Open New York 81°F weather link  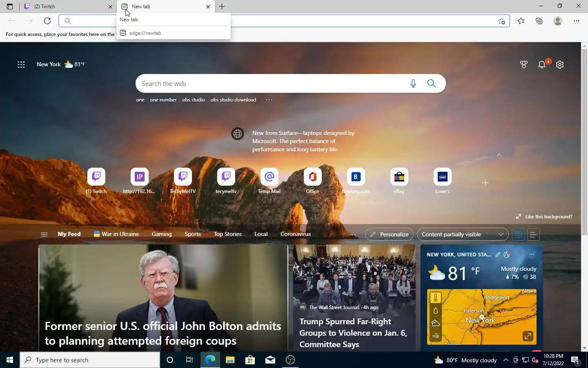click(x=60, y=64)
